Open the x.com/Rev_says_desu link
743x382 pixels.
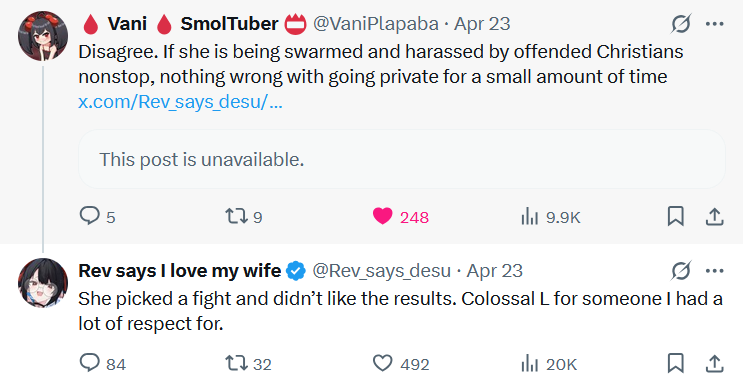(x=180, y=101)
